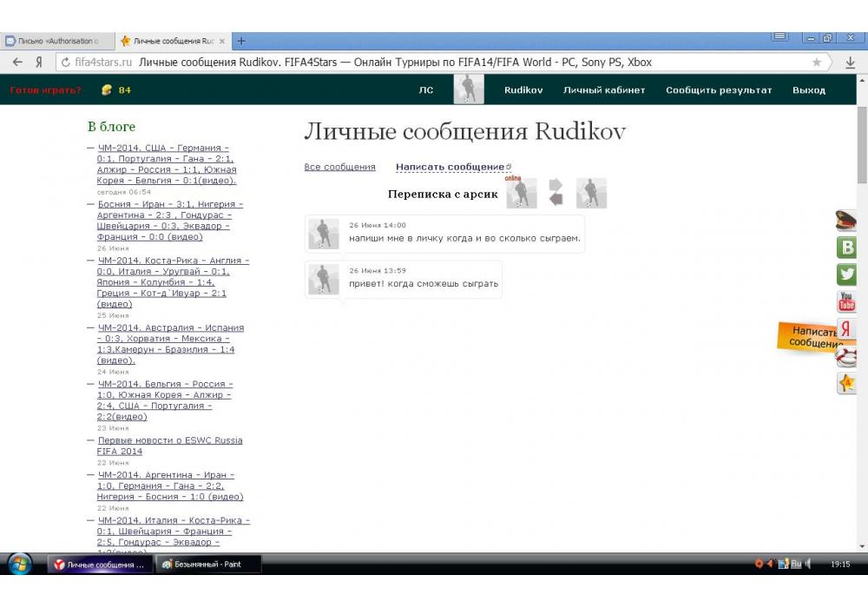
Task: Click the VK social sidebar icon
Action: pyautogui.click(x=846, y=248)
